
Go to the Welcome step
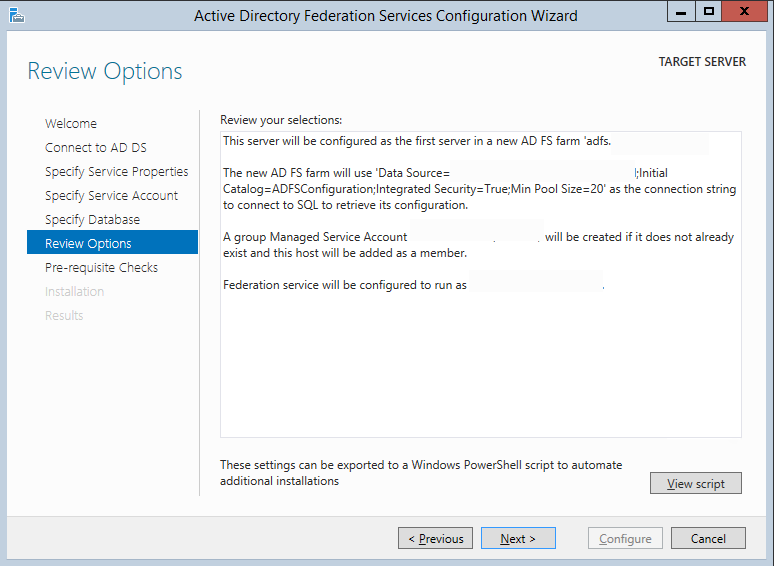(x=71, y=124)
